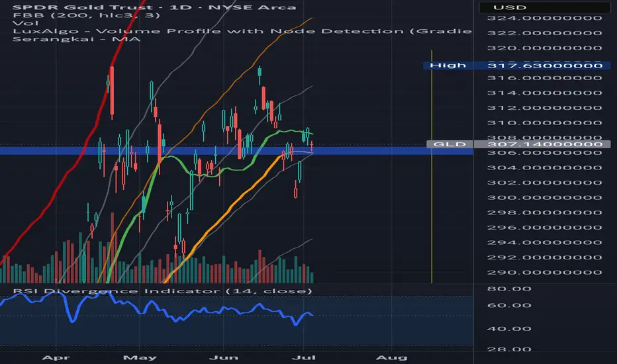Click the 314.00000000 price axis value
The image size is (617, 364).
click(545, 93)
